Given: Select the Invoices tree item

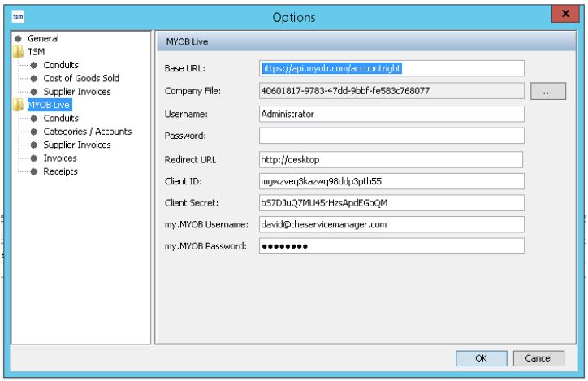Looking at the screenshot, I should [60, 158].
